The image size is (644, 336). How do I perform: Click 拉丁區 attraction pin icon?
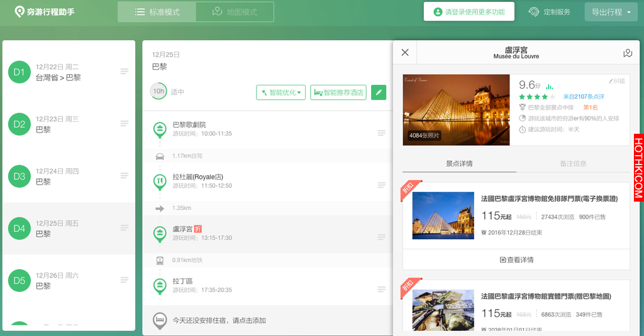160,286
